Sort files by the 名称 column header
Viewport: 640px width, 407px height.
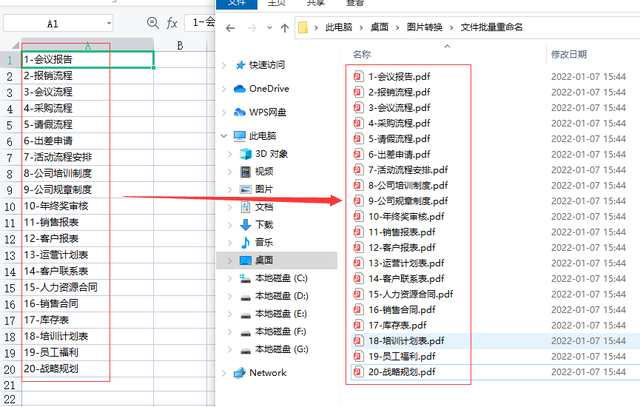(362, 53)
